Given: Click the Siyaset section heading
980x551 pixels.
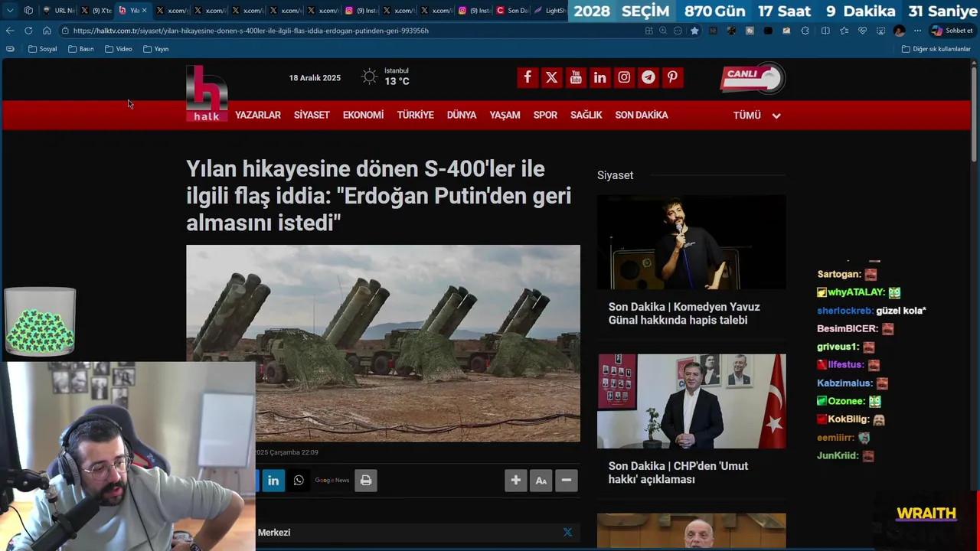Looking at the screenshot, I should pos(615,175).
